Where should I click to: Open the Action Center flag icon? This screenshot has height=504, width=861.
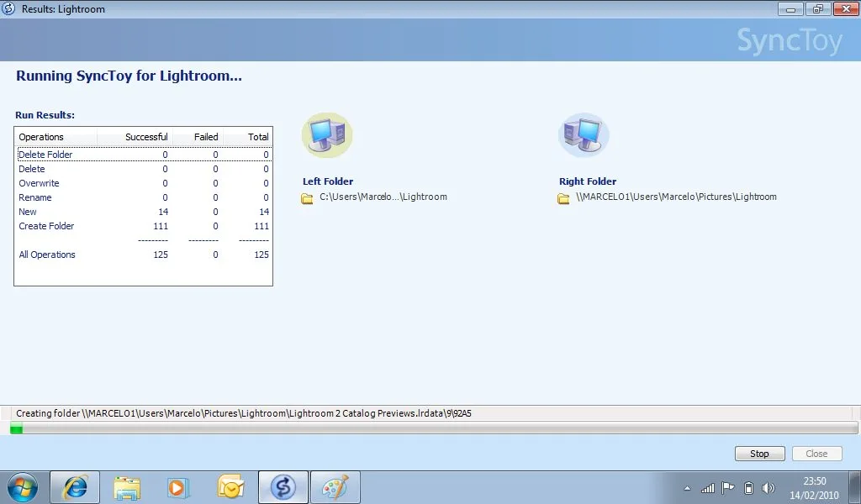pos(728,487)
